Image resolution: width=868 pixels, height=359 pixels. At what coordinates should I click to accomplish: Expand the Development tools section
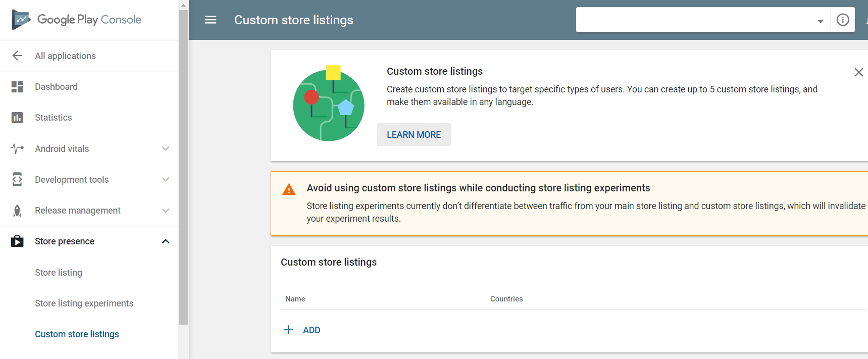point(165,180)
